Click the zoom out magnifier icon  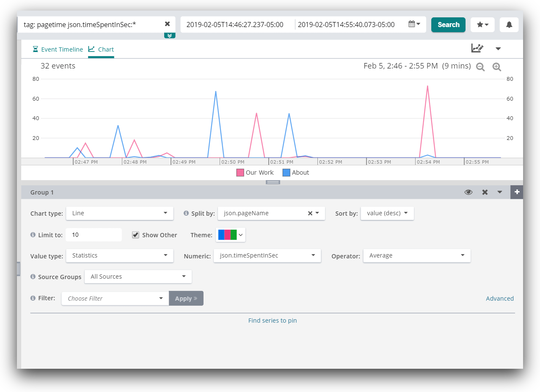pos(480,67)
